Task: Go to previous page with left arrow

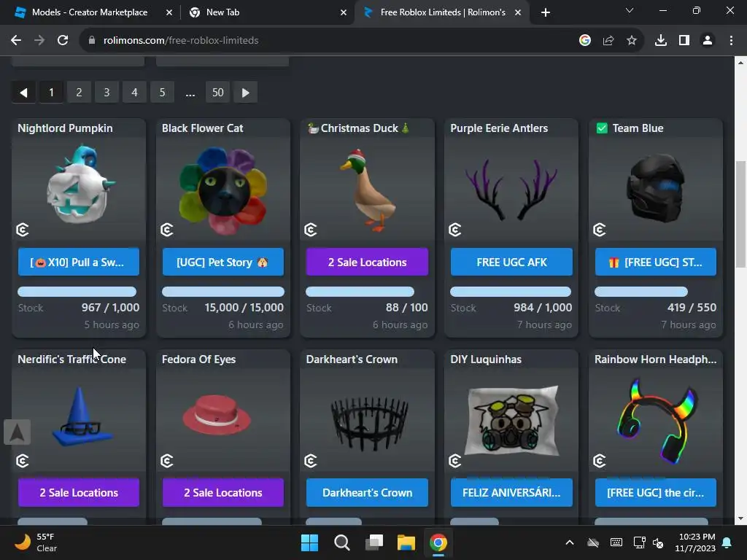Action: 24,93
